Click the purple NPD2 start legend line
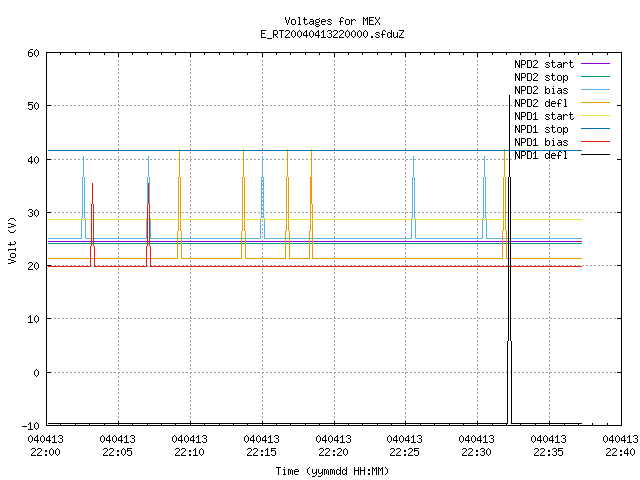Viewport: 640px width, 480px height. coord(595,64)
